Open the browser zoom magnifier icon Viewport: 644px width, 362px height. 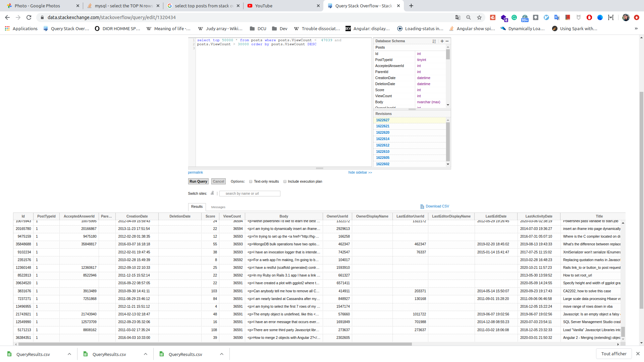(x=469, y=17)
